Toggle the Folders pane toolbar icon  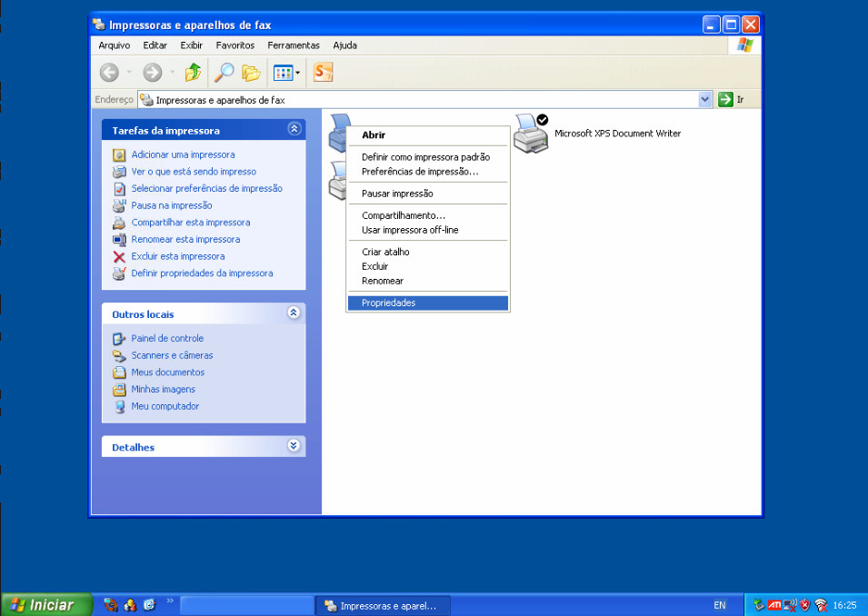pos(251,73)
